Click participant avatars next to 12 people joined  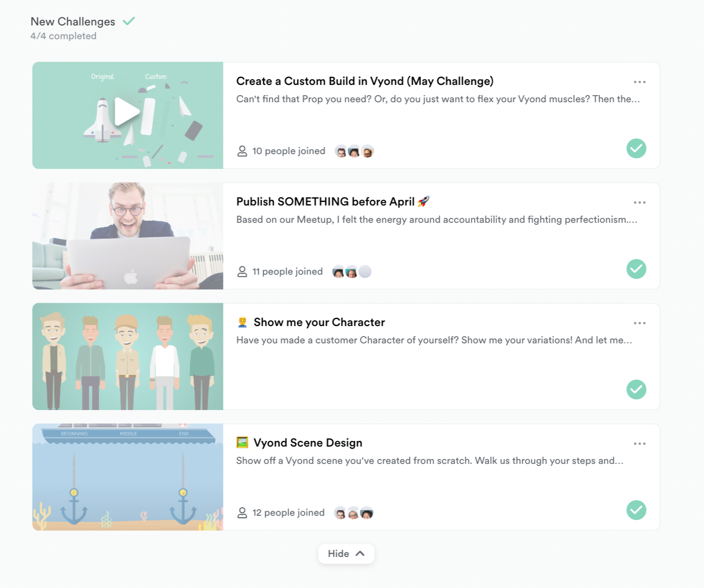[354, 513]
